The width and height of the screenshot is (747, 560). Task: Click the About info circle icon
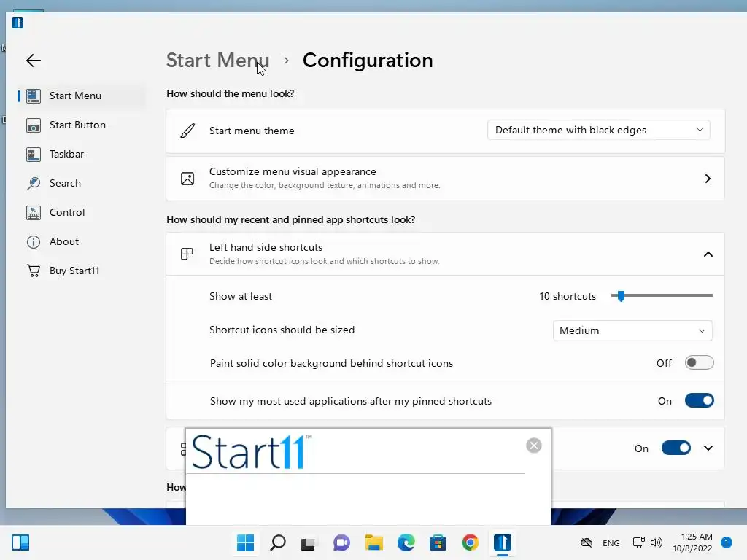[34, 242]
